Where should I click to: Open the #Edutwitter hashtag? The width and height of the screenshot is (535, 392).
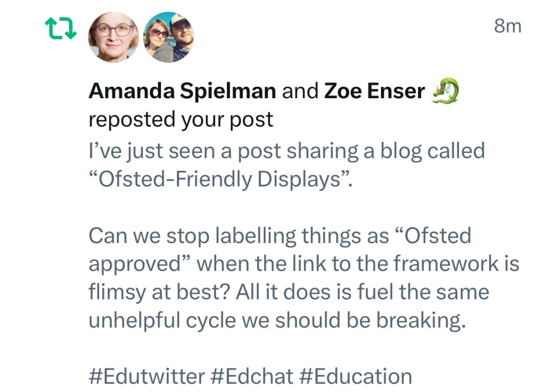[x=147, y=376]
